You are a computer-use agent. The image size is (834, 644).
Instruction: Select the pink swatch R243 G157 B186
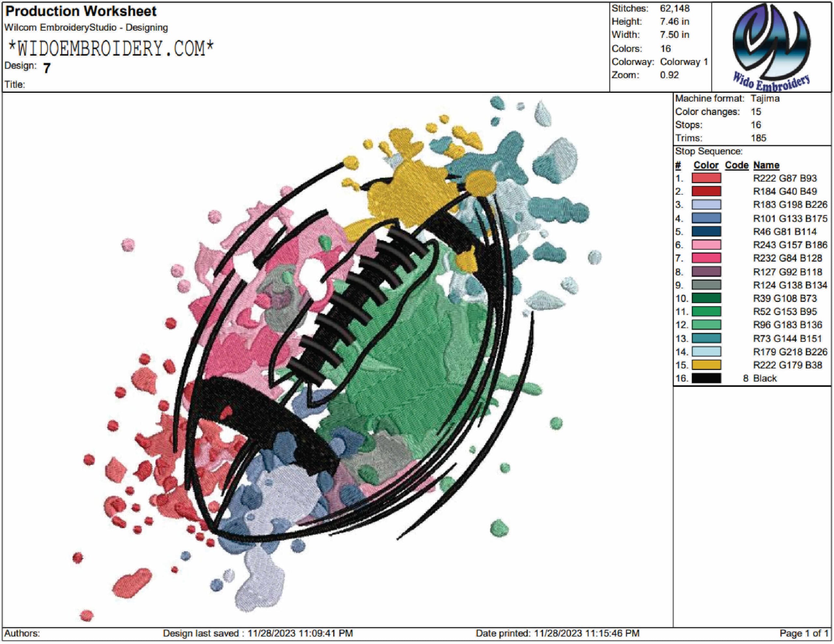[x=706, y=245]
